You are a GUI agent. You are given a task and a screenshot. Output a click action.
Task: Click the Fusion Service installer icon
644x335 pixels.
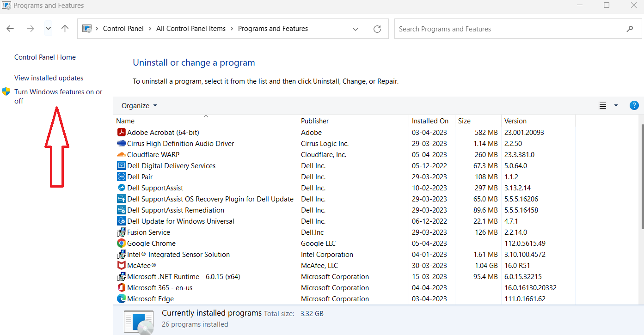tap(122, 232)
